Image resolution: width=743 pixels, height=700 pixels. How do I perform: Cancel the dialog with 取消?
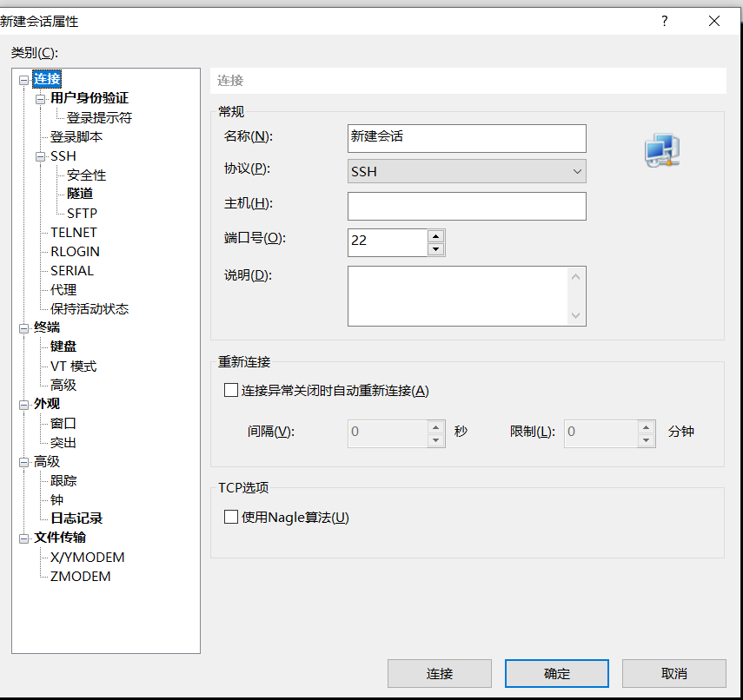coord(673,674)
